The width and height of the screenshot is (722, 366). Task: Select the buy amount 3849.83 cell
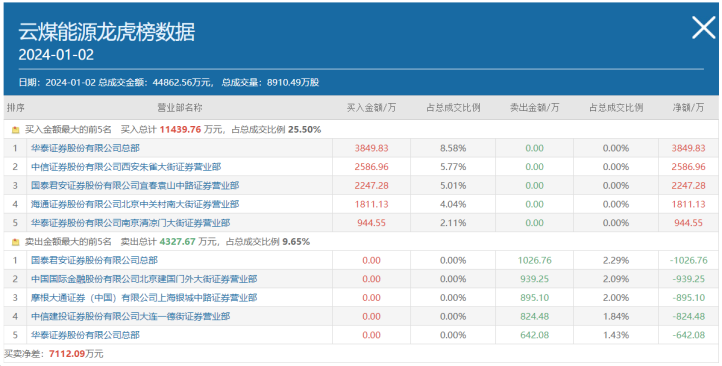[x=372, y=148]
